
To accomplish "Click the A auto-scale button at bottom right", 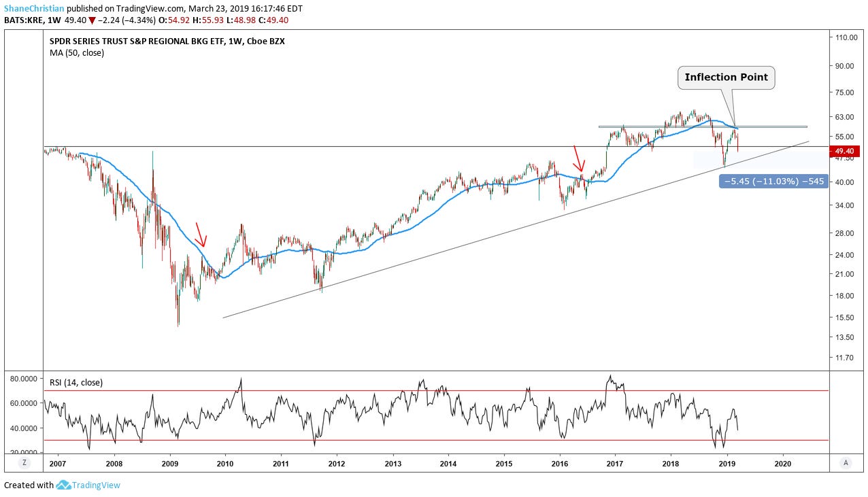I will point(846,462).
